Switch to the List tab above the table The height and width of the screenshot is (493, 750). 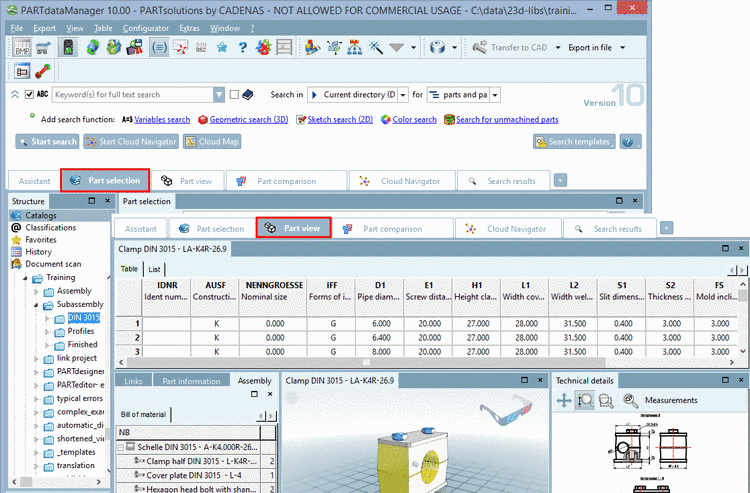pyautogui.click(x=154, y=269)
